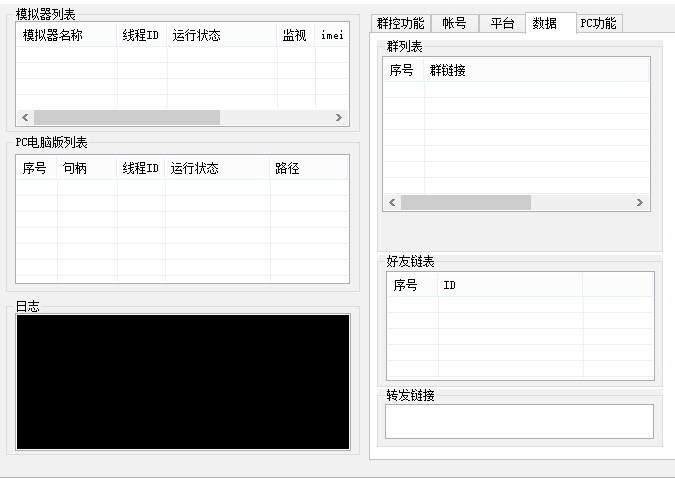Image resolution: width=675 pixels, height=478 pixels.
Task: Open the 帐号 tab
Action: tap(454, 24)
